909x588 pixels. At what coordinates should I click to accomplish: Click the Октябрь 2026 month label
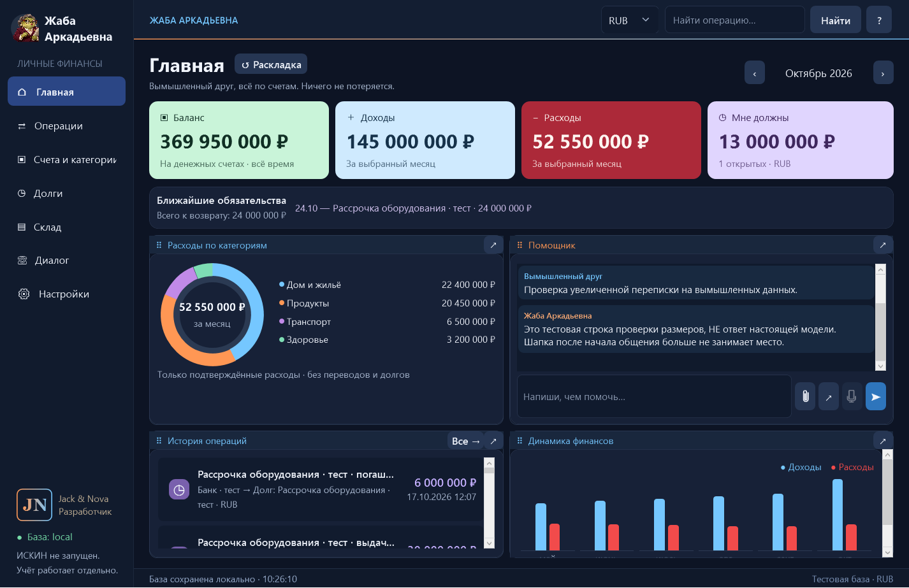818,73
